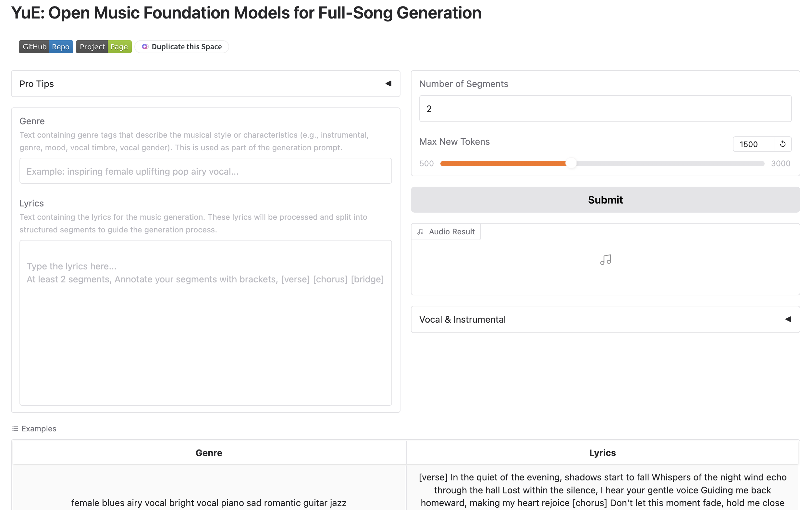Click the small music icon beside Audio Result label
This screenshot has width=812, height=520.
(x=420, y=232)
